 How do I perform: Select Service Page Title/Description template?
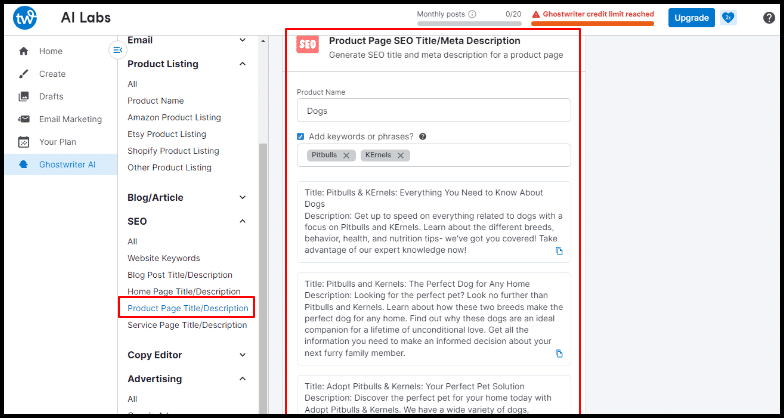pyautogui.click(x=187, y=325)
